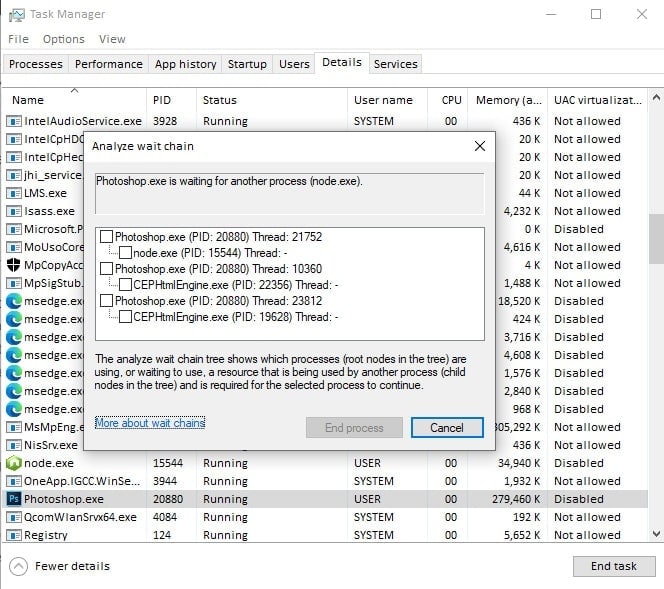664x589 pixels.
Task: Switch to the Performance tab
Action: pos(108,64)
